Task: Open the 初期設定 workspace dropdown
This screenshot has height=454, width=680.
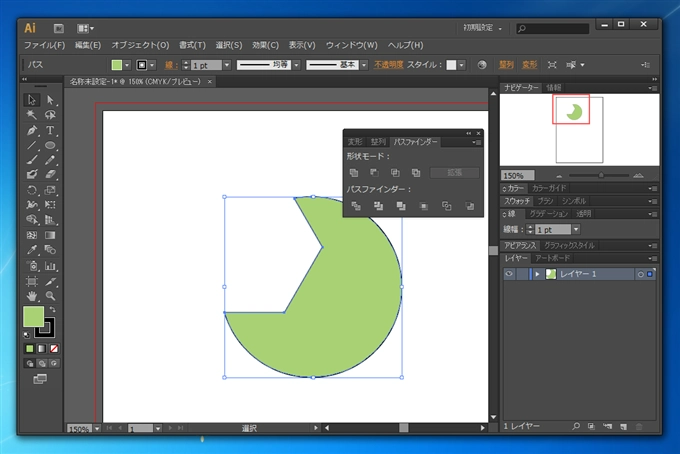Action: pos(482,28)
